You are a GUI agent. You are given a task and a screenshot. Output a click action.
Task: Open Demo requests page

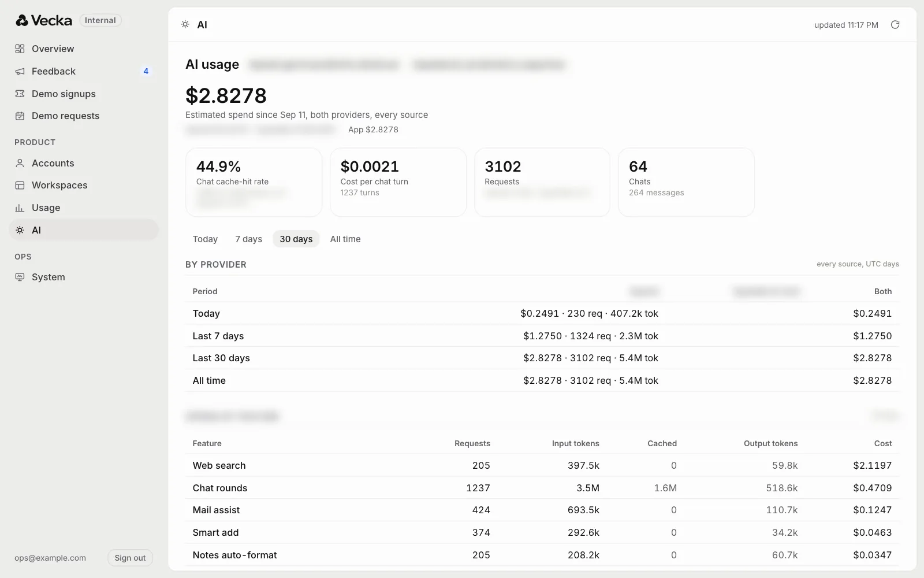click(84, 116)
